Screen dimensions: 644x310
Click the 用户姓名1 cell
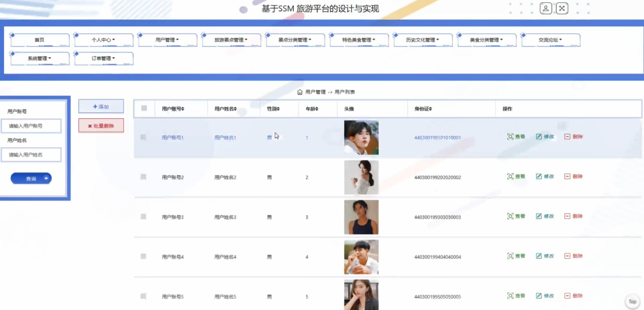point(225,137)
